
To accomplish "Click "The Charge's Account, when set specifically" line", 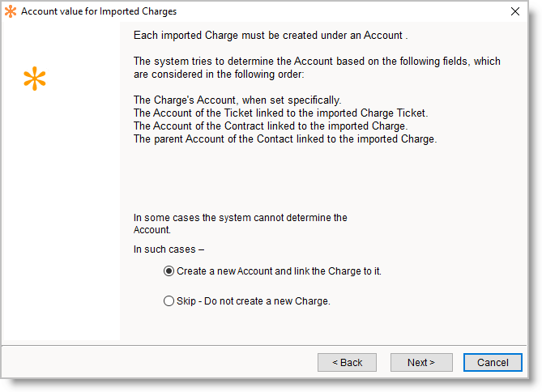I will (x=237, y=100).
